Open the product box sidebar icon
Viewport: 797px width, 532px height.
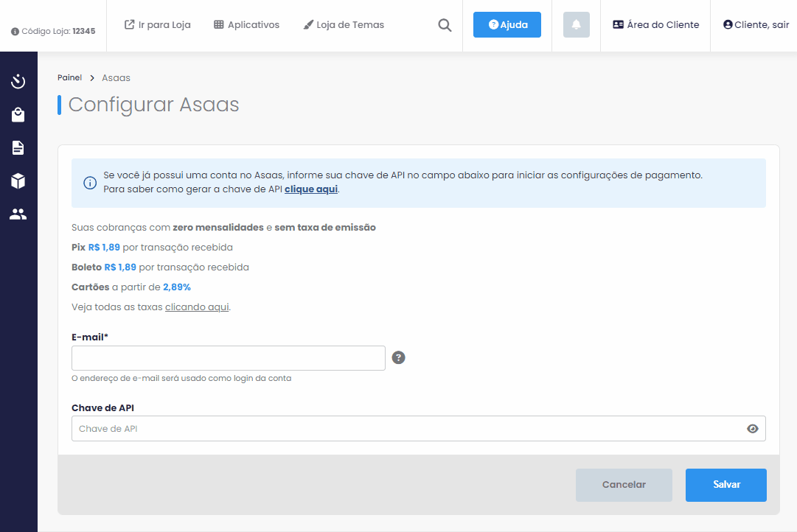18,181
